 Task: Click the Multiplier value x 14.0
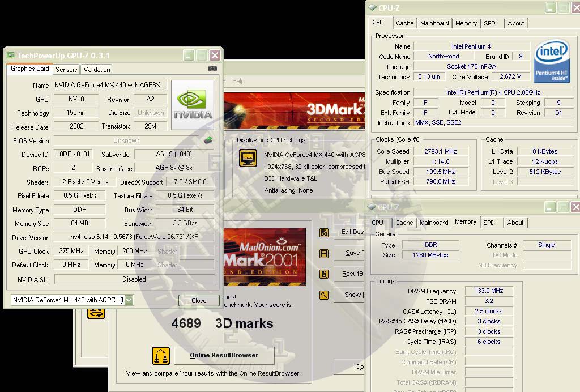[441, 161]
